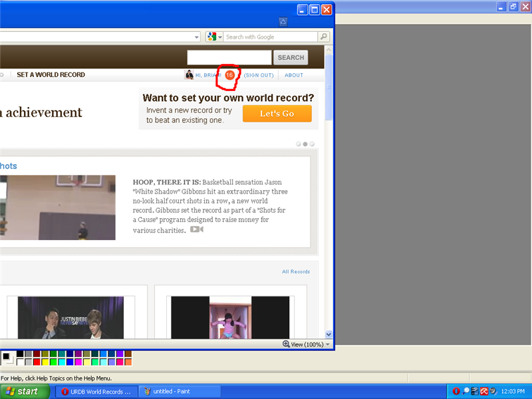
Task: Click the Search with Google field
Action: click(x=271, y=37)
